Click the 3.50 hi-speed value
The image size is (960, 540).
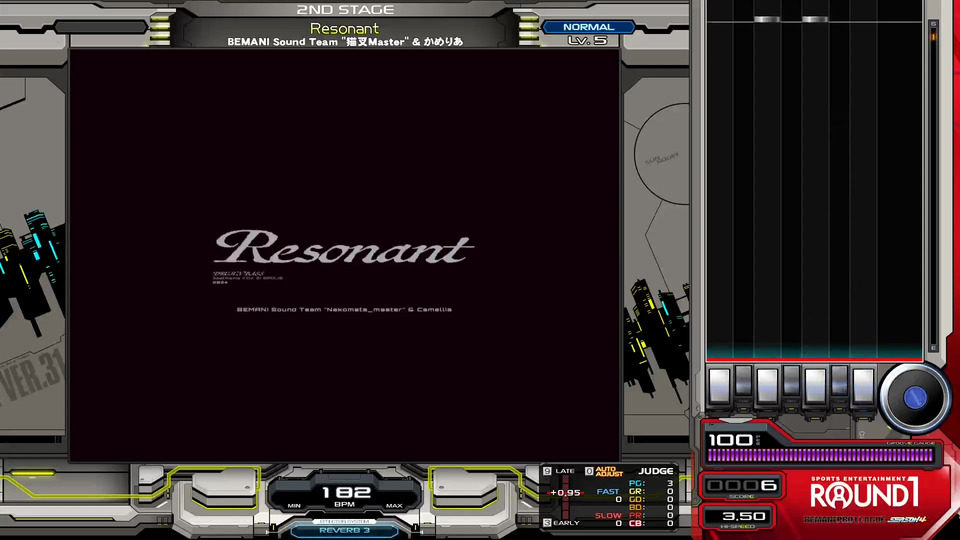(744, 516)
